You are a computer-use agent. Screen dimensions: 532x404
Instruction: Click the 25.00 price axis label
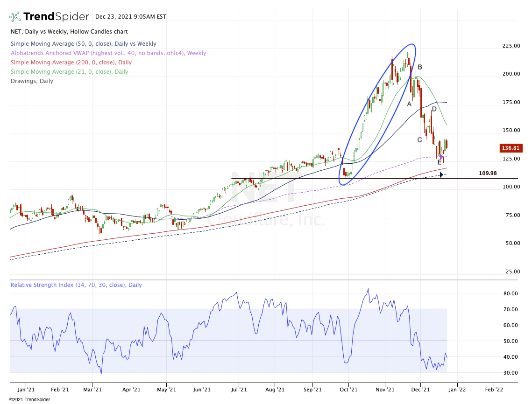[x=513, y=272]
